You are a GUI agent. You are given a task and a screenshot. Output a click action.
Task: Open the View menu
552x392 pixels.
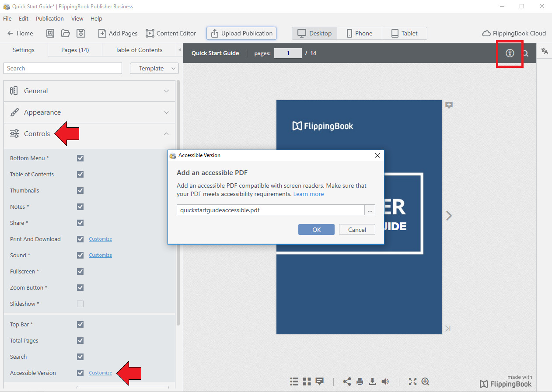pyautogui.click(x=77, y=18)
